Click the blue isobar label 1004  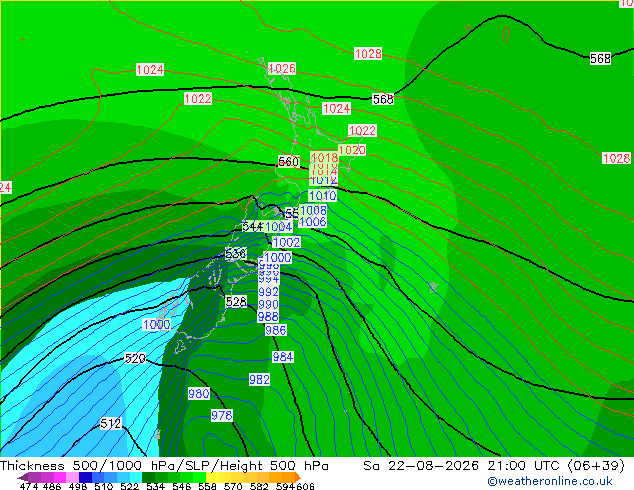[279, 226]
